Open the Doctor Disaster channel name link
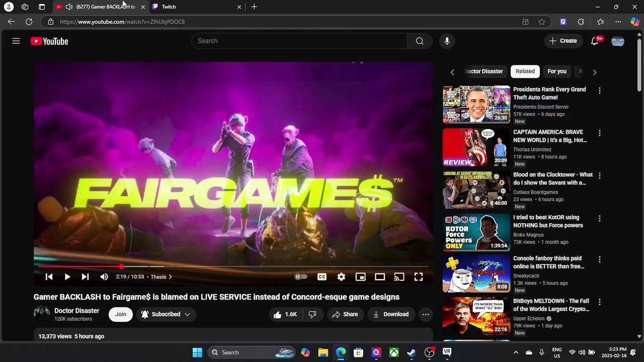This screenshot has width=644, height=362. [77, 311]
